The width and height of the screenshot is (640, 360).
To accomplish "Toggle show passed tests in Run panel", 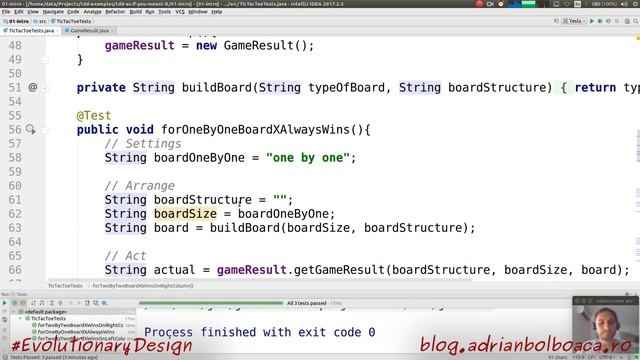I will pos(15,303).
